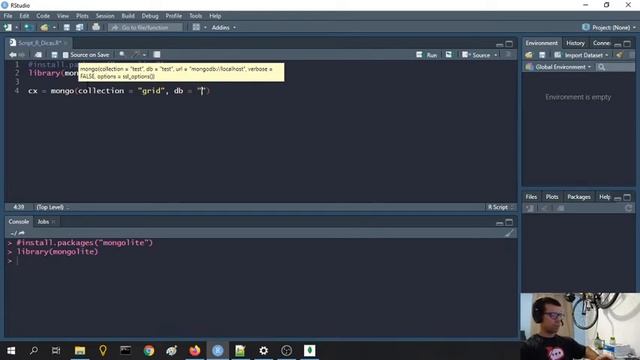Select the Script_R_Dicas.R editor tab
The height and width of the screenshot is (360, 640).
[39, 42]
